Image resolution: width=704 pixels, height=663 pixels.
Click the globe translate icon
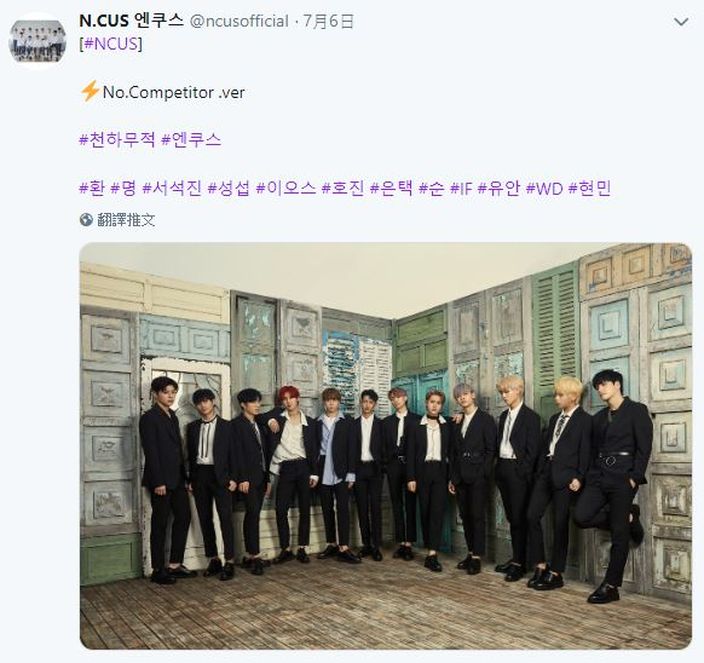(86, 220)
